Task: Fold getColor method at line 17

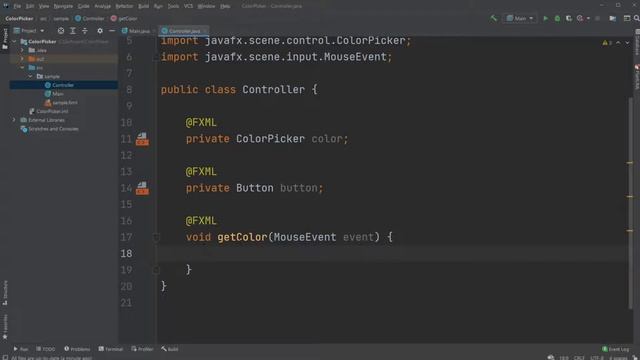Action: pos(156,237)
